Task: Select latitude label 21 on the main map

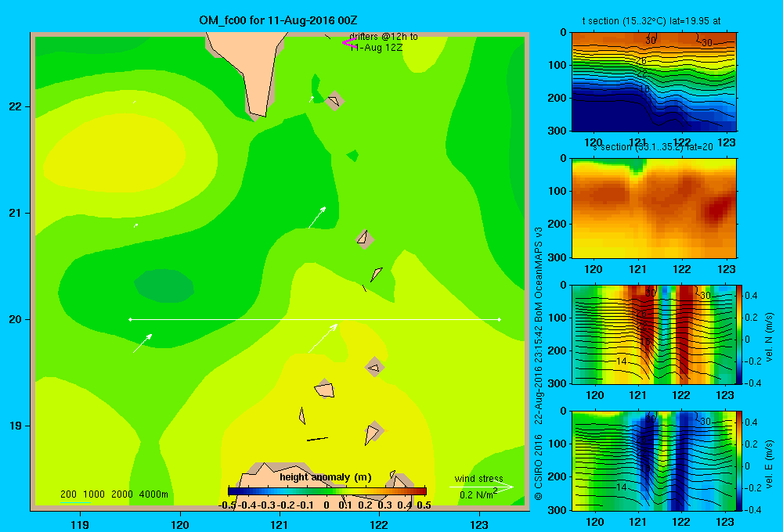Action: click(16, 213)
